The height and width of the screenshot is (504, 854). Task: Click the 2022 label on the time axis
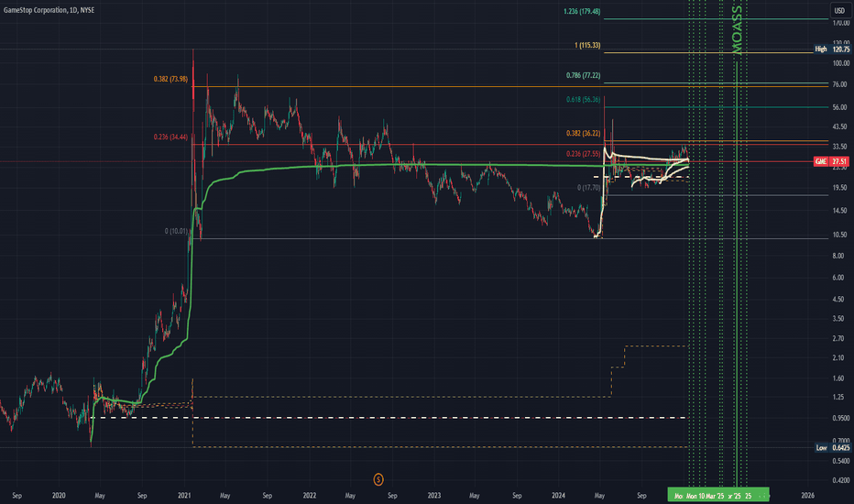coord(309,495)
